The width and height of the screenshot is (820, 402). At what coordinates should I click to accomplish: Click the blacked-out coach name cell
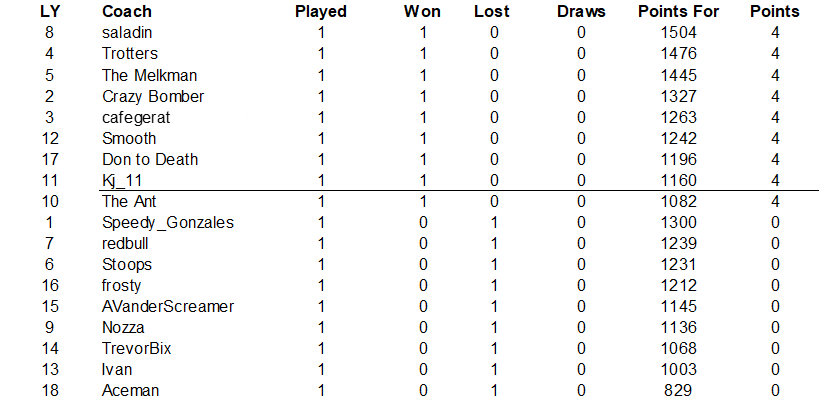click(x=173, y=117)
